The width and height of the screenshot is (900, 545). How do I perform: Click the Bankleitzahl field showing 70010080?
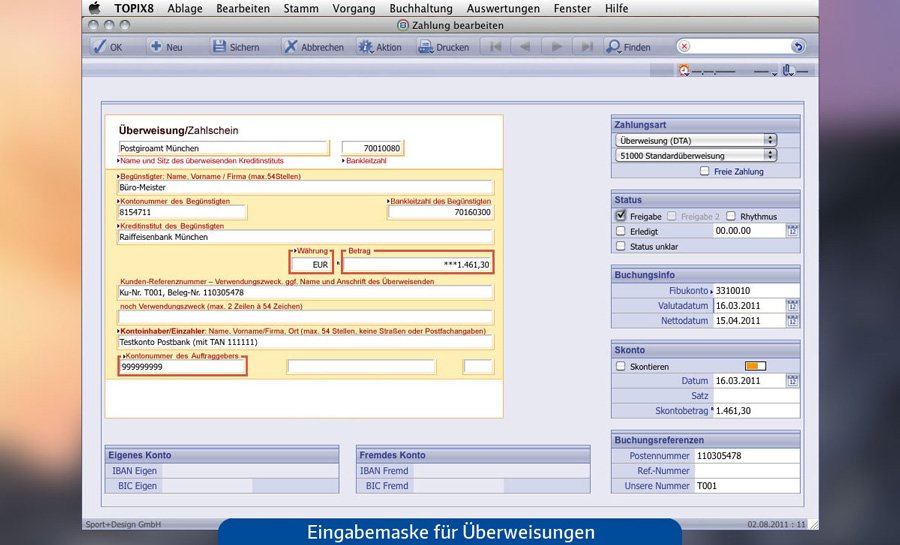[x=372, y=148]
